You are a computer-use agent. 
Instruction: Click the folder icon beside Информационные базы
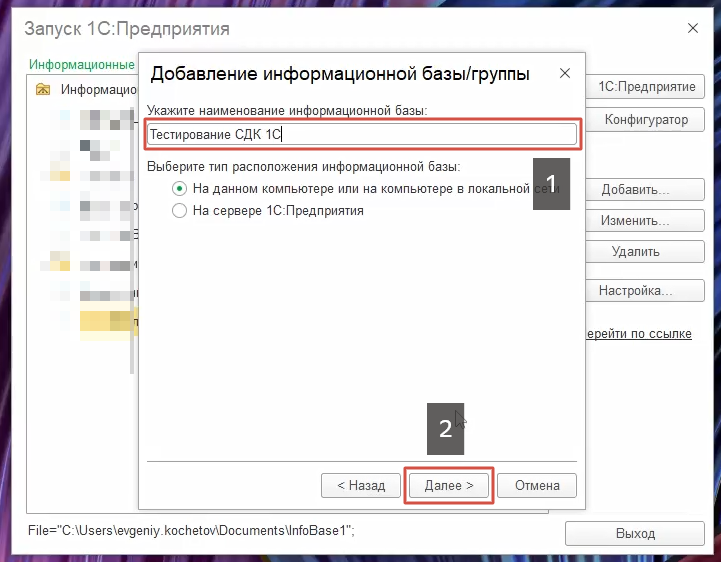click(x=42, y=89)
